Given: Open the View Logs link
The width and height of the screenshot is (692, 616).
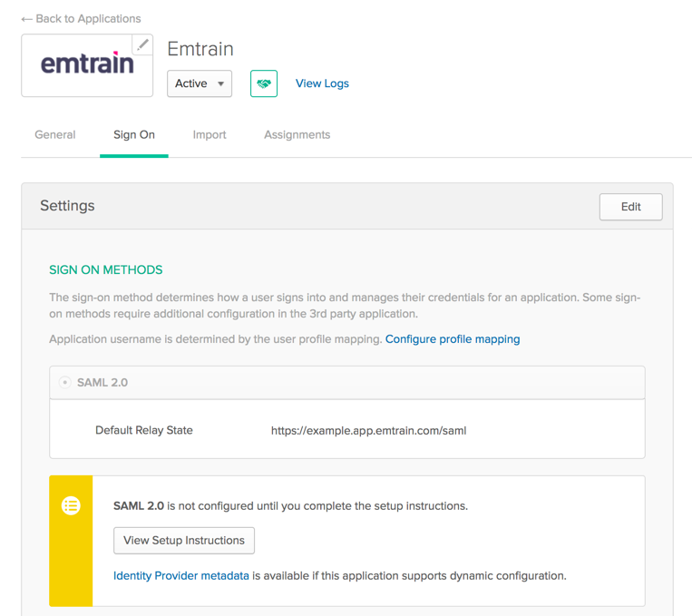Looking at the screenshot, I should pos(322,83).
